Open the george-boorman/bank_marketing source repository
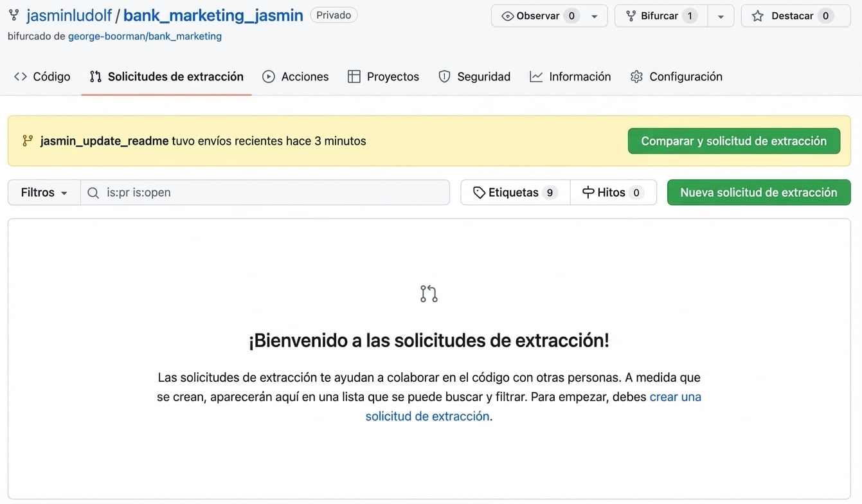The image size is (862, 504). pyautogui.click(x=145, y=36)
